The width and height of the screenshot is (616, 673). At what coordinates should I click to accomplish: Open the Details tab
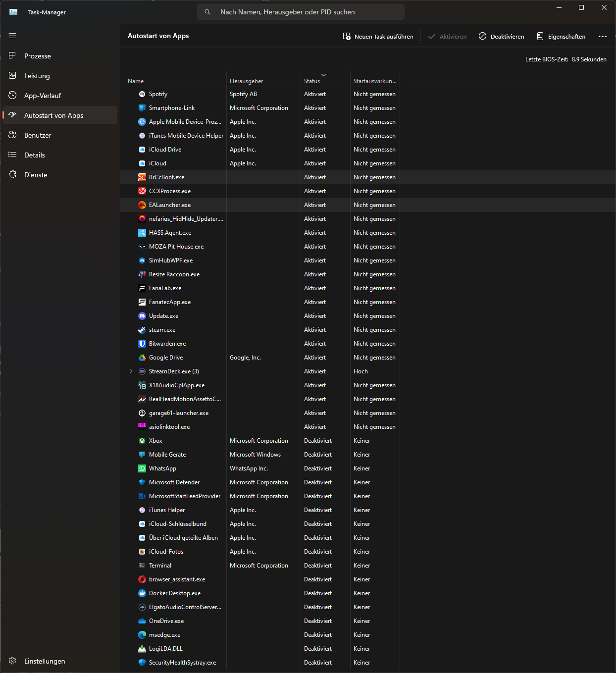[x=60, y=155]
